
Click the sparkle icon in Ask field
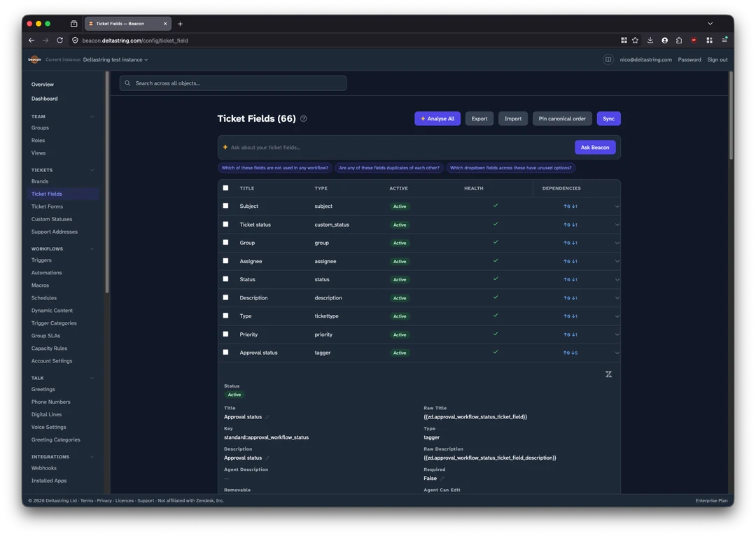pyautogui.click(x=225, y=148)
